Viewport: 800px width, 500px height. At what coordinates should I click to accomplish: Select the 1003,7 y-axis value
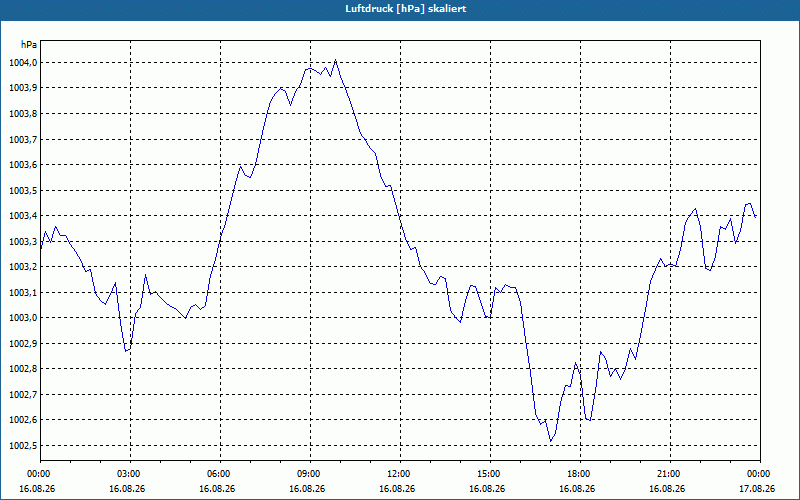(x=23, y=139)
